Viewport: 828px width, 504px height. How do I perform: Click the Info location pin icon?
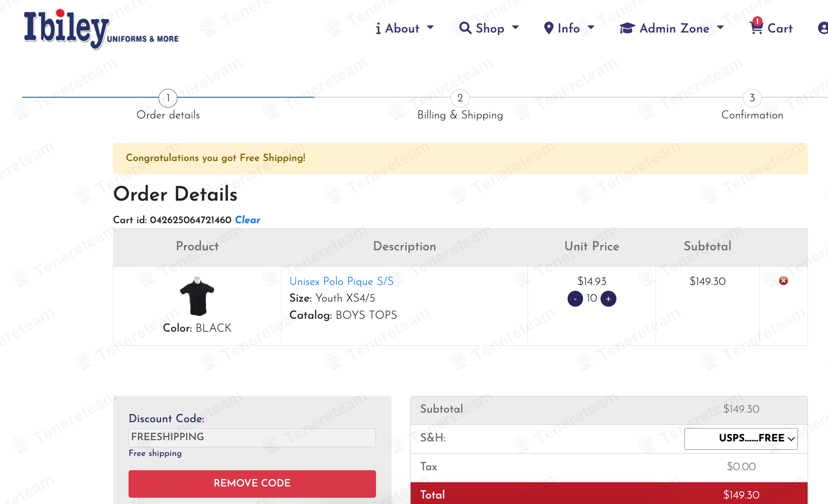548,28
